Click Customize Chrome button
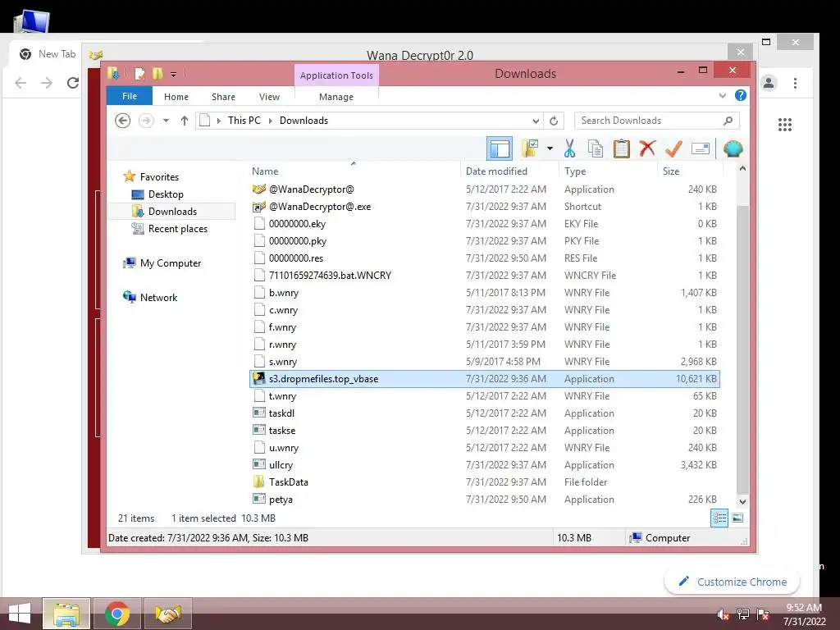This screenshot has height=630, width=840. (x=732, y=582)
